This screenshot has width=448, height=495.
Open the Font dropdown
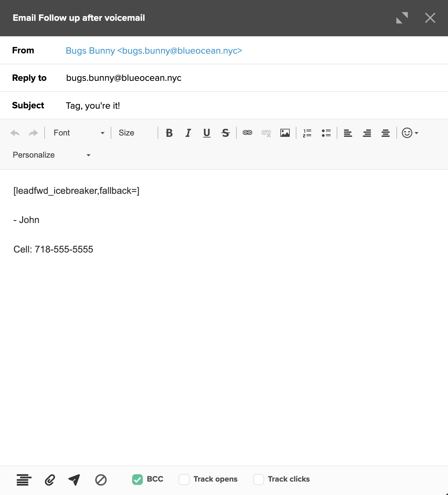point(79,133)
